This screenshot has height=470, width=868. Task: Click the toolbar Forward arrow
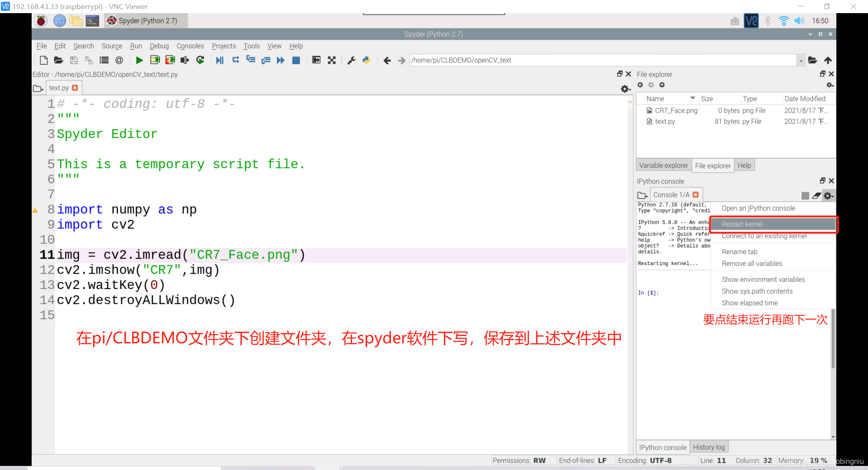point(402,60)
